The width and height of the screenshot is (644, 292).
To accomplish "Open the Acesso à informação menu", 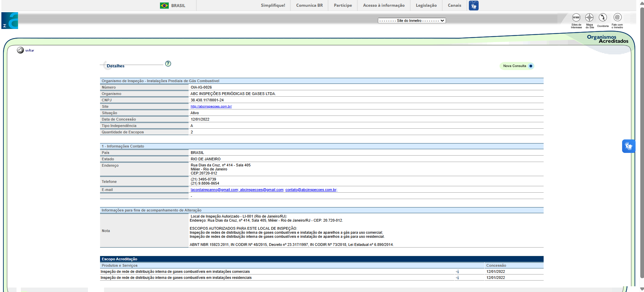I will [384, 5].
